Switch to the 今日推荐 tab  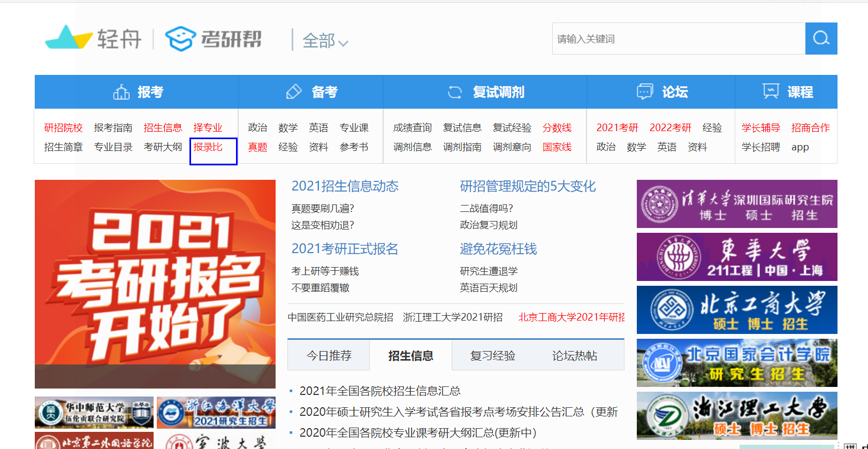pyautogui.click(x=329, y=356)
